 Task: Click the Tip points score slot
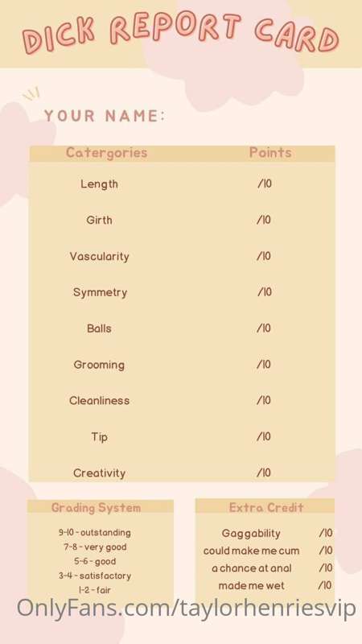pyautogui.click(x=264, y=436)
